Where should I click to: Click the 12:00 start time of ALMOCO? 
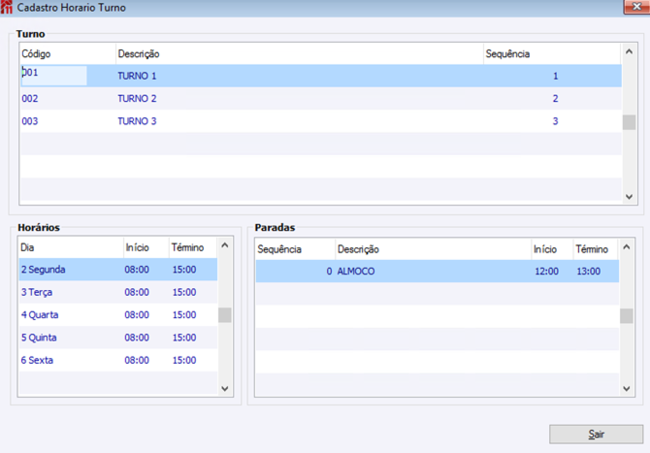547,271
